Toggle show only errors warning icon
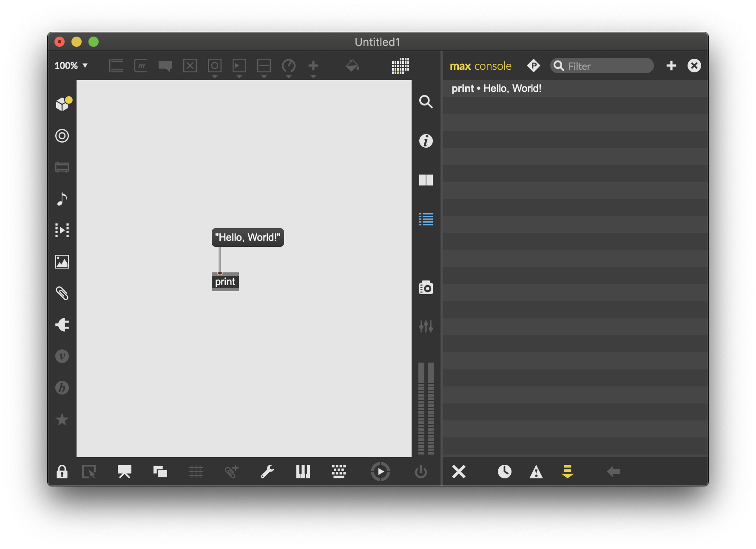The height and width of the screenshot is (549, 756). point(536,472)
